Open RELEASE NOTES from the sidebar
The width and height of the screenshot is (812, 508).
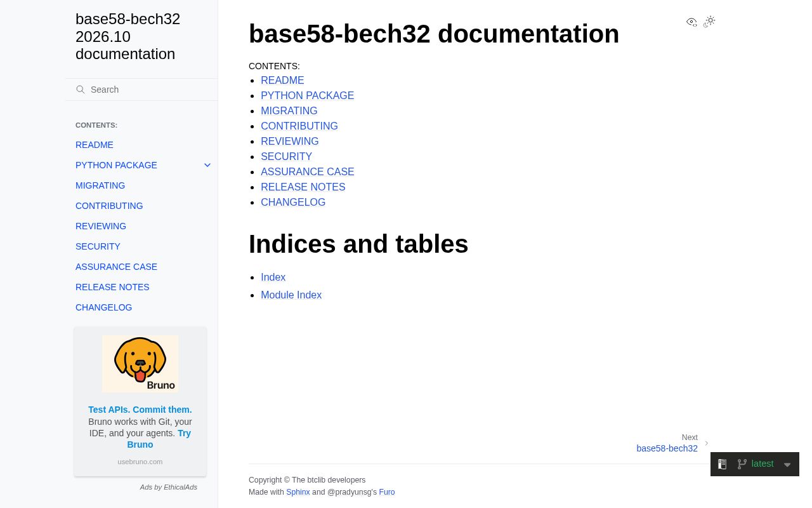click(x=112, y=287)
